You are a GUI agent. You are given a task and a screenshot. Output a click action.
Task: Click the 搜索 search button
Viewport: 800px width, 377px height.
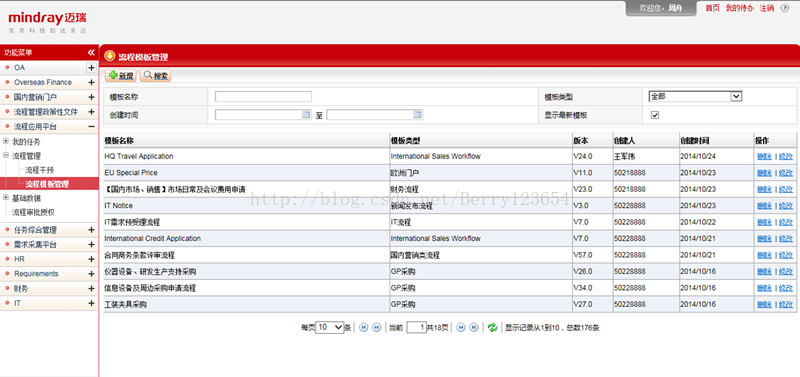(156, 76)
